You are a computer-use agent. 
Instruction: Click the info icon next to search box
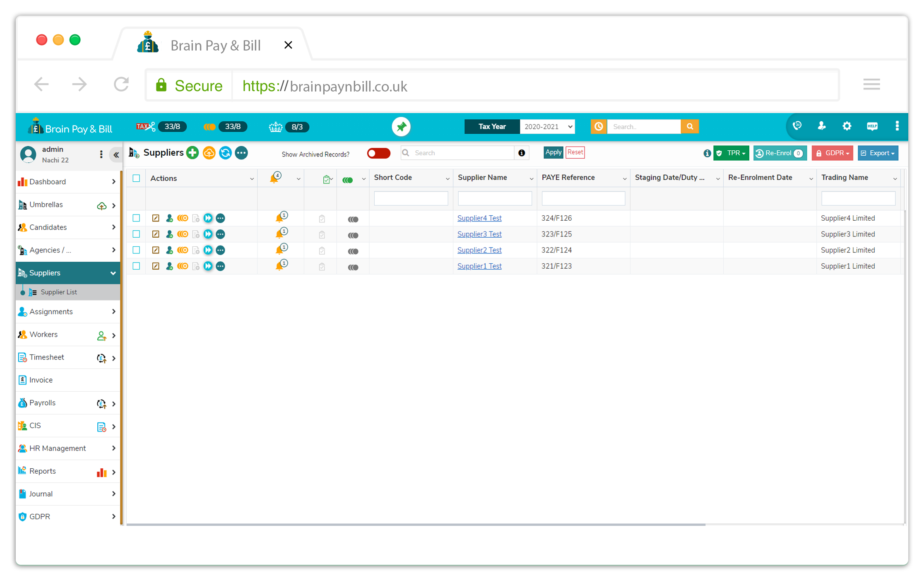[522, 153]
